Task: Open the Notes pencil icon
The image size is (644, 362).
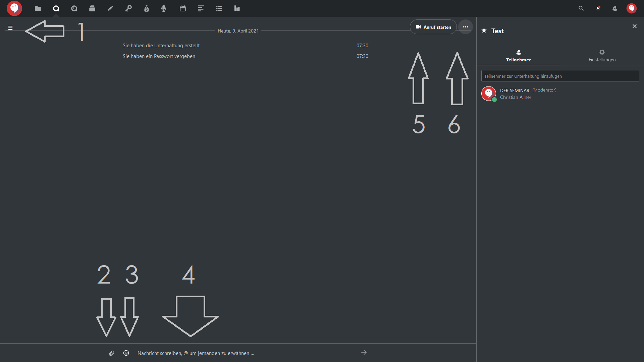Action: (110, 8)
